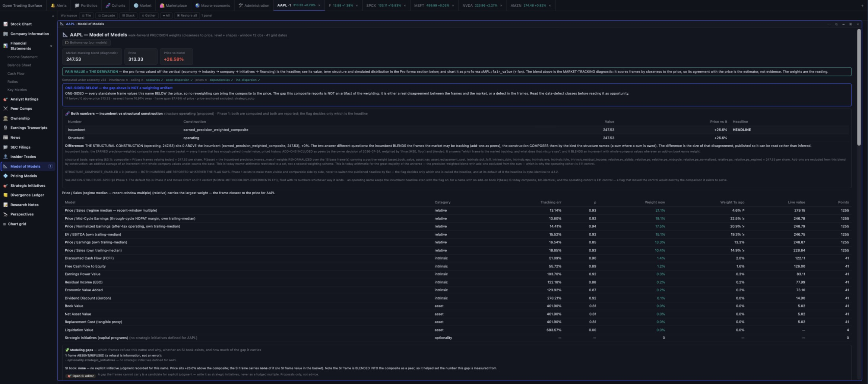Image resolution: width=868 pixels, height=384 pixels.
Task: Select the Liquidation Value model row
Action: pos(457,330)
